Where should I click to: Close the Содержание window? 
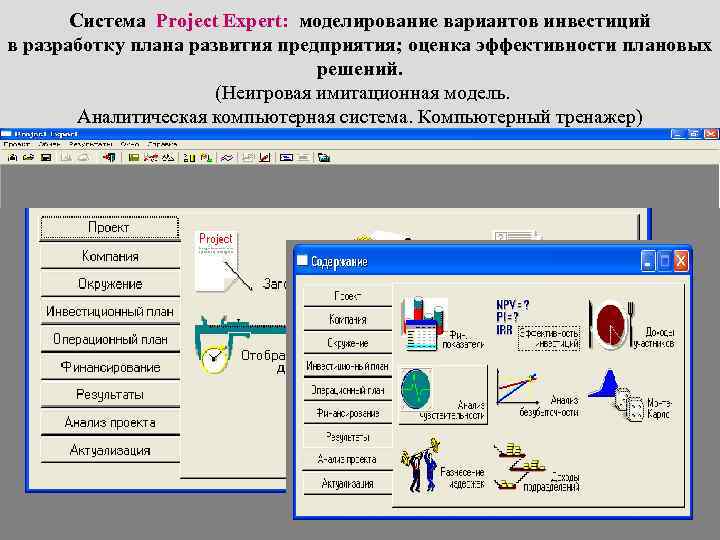pyautogui.click(x=681, y=261)
